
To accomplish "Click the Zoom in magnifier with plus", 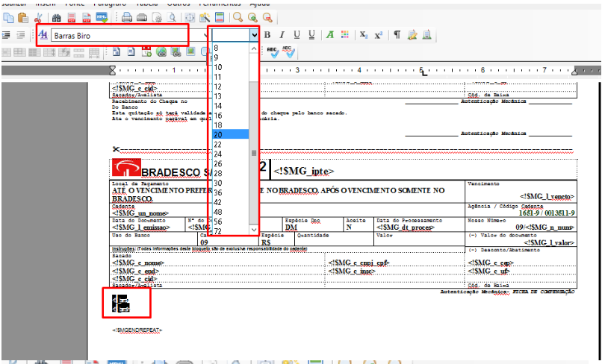I will point(252,18).
